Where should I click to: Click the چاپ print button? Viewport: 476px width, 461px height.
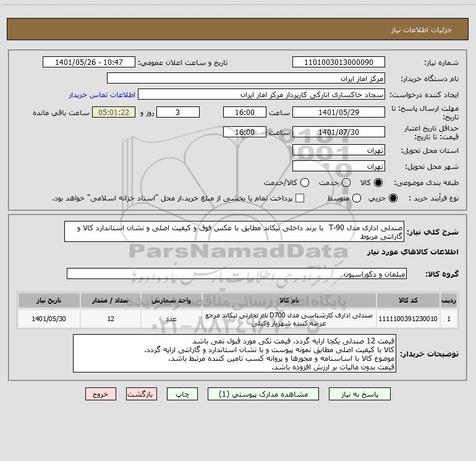click(182, 394)
